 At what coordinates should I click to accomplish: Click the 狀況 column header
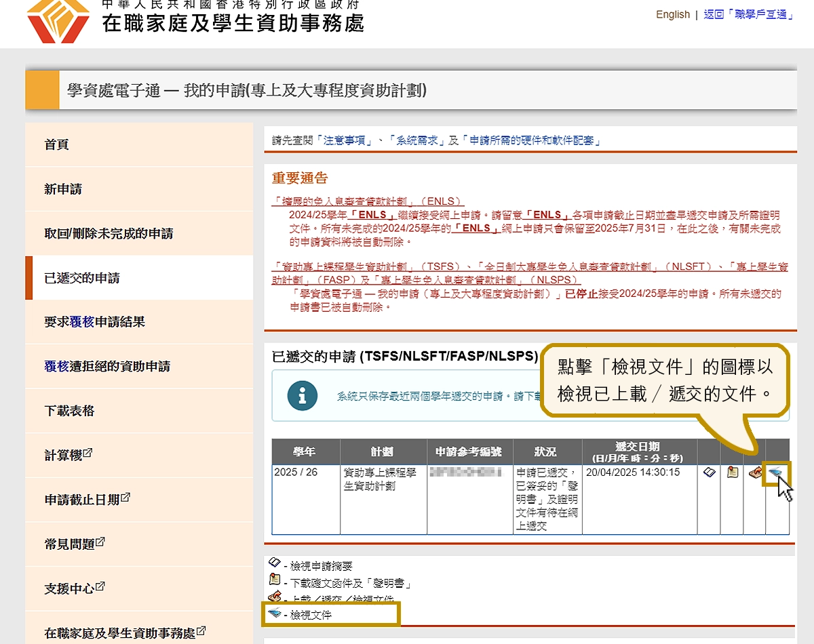pyautogui.click(x=548, y=451)
